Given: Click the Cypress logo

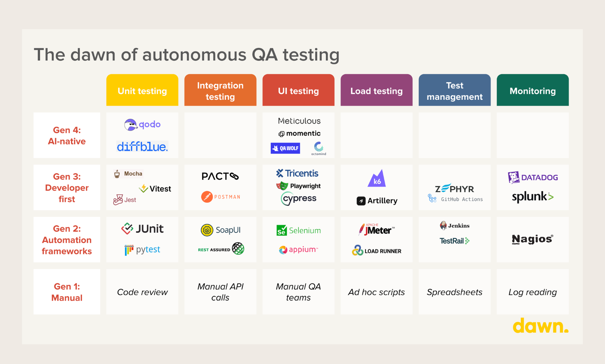Looking at the screenshot, I should pos(298,199).
